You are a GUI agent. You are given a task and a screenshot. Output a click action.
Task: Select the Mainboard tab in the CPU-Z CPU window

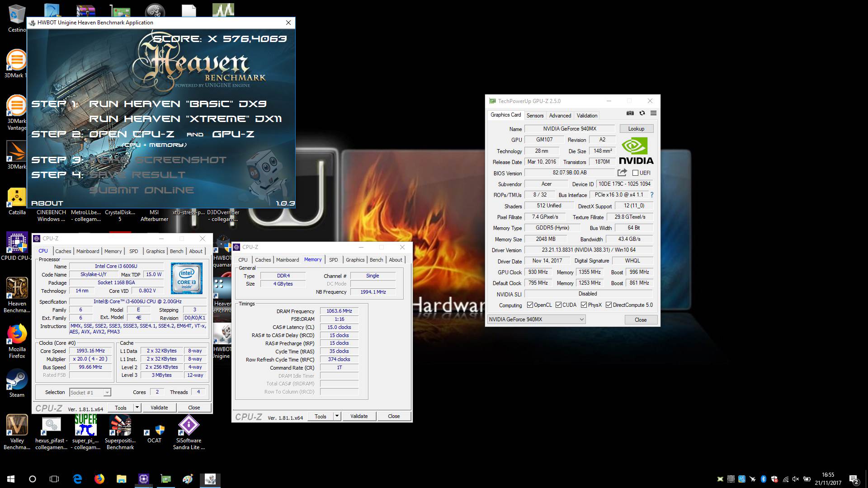[x=88, y=251]
